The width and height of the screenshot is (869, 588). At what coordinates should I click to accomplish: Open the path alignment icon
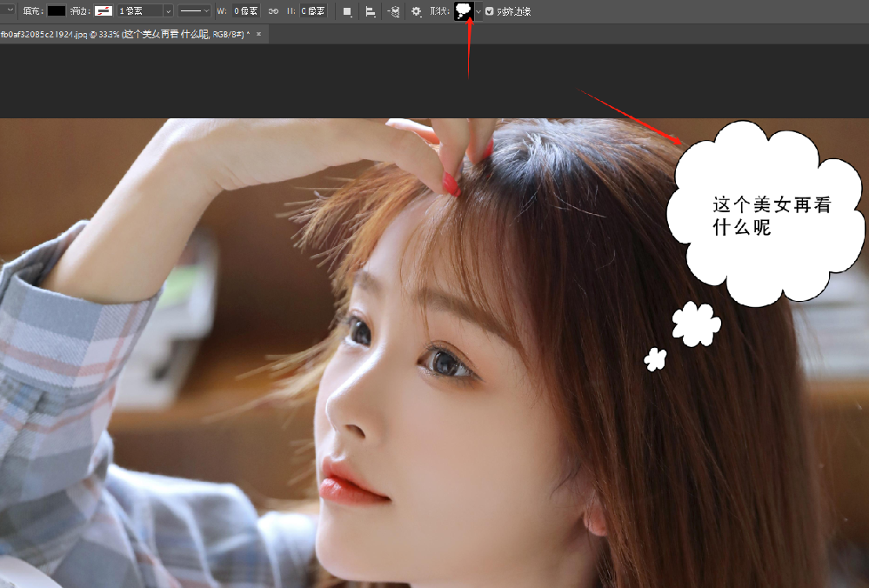tap(371, 11)
